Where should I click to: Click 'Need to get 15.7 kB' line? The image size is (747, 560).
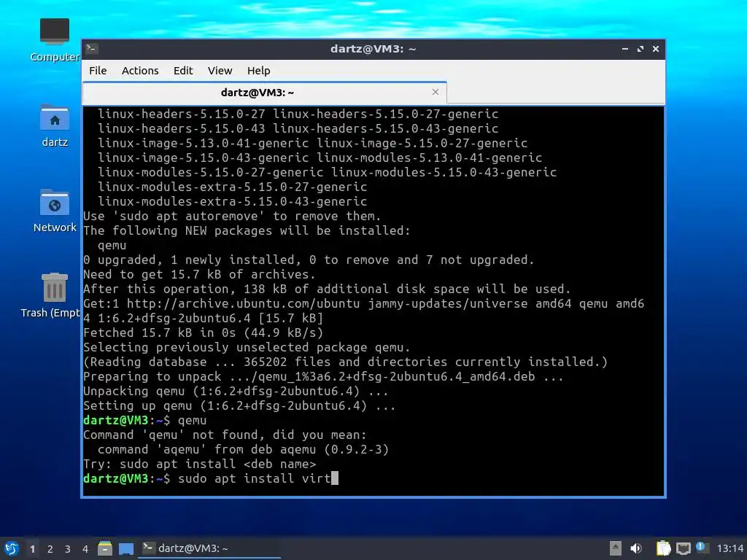(199, 275)
